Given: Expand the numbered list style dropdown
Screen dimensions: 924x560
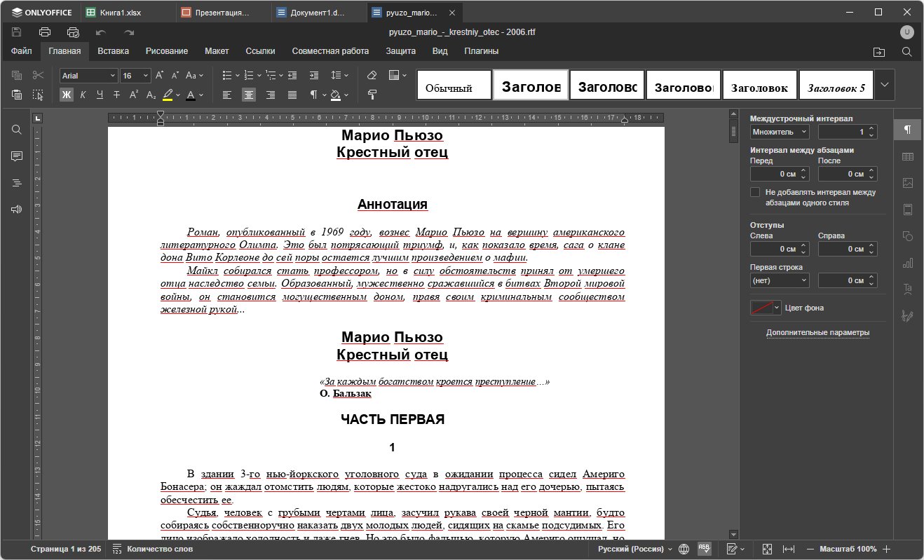Looking at the screenshot, I should (x=259, y=75).
